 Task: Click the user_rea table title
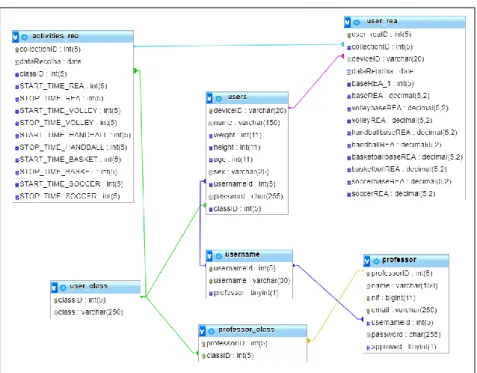(x=382, y=21)
